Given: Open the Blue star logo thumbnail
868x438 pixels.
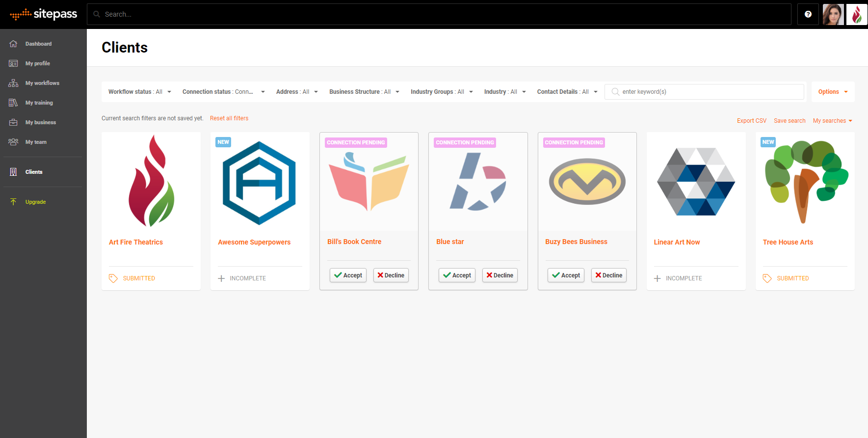Looking at the screenshot, I should (x=478, y=182).
